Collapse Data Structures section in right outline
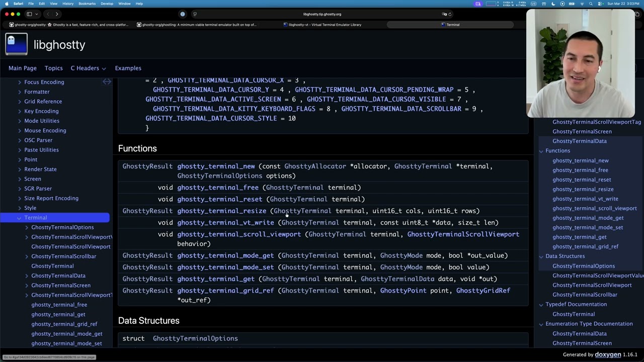The width and height of the screenshot is (644, 362). tap(541, 256)
